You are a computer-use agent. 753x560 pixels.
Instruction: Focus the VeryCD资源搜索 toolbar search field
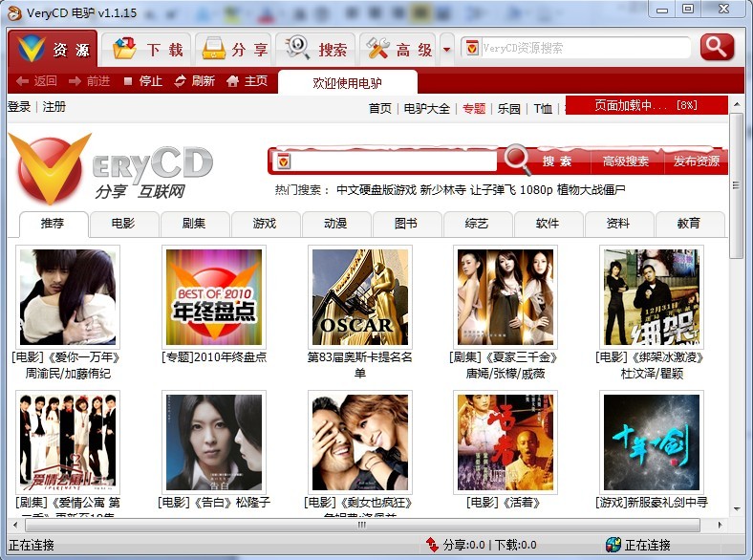click(x=586, y=48)
